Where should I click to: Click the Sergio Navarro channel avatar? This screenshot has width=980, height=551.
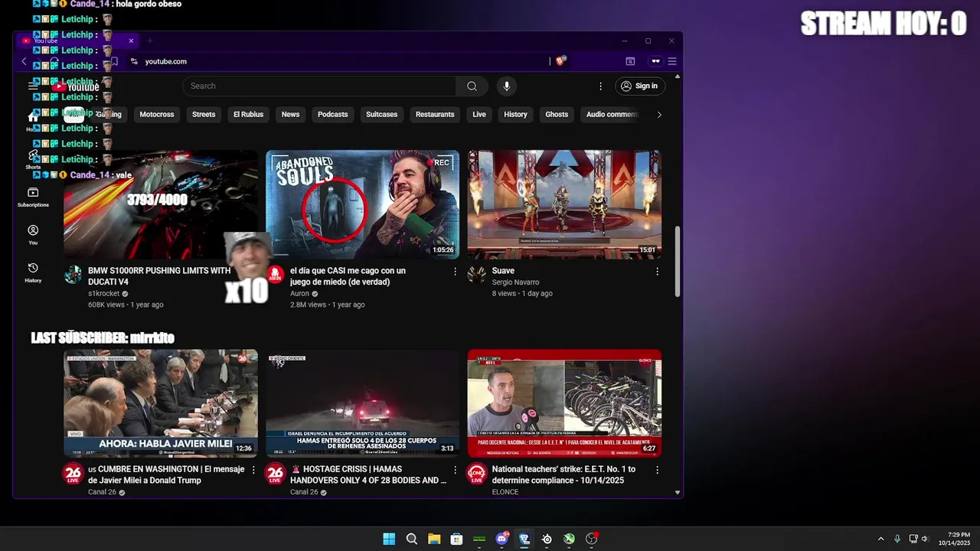coord(477,275)
